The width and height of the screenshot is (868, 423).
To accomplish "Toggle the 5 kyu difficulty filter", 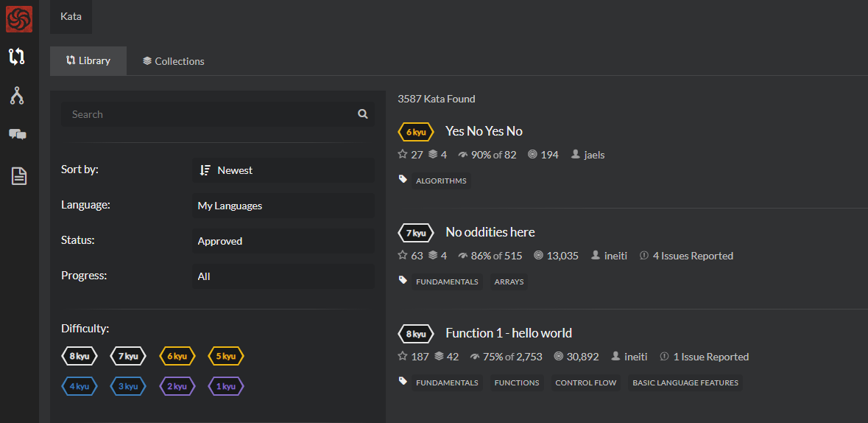I will pos(225,356).
